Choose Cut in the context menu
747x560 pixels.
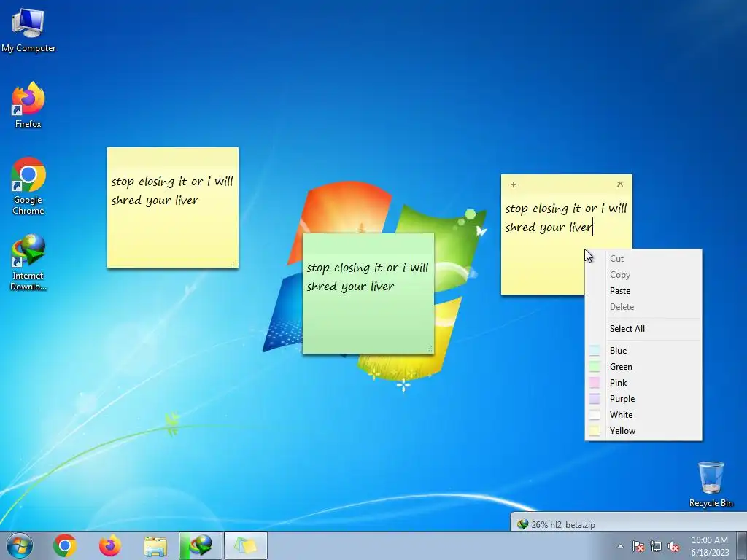pos(643,259)
